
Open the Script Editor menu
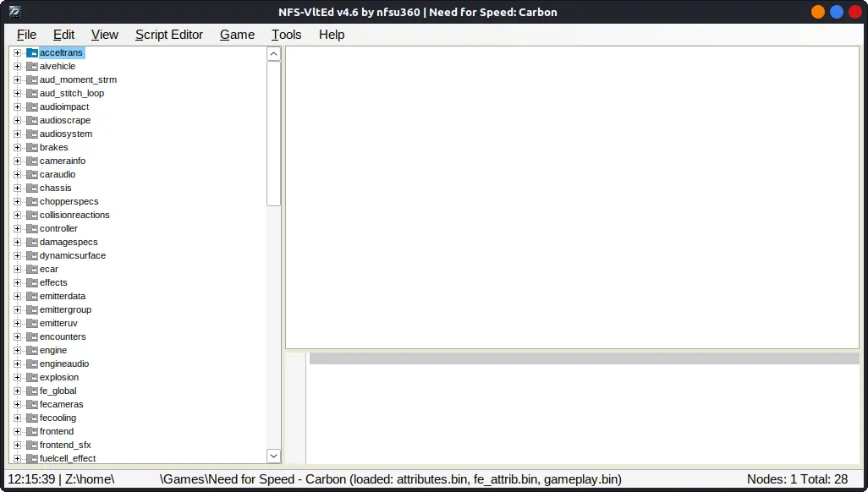tap(169, 35)
